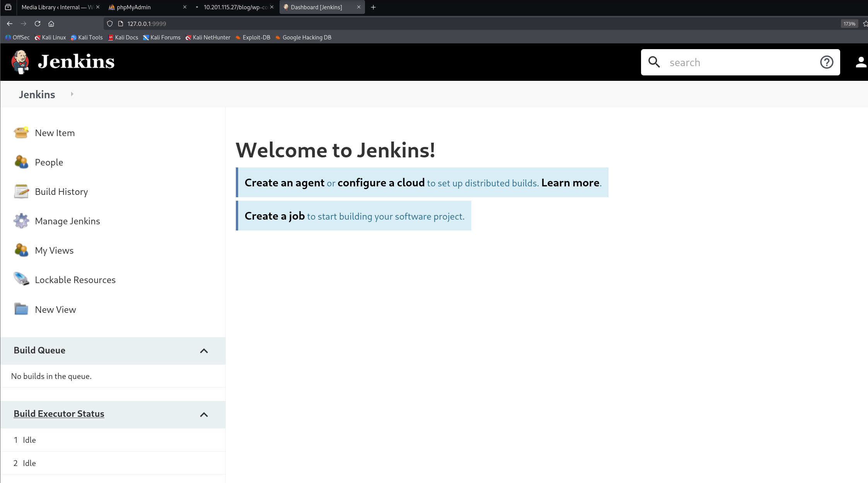
Task: Click the My Views icon
Action: pyautogui.click(x=21, y=250)
